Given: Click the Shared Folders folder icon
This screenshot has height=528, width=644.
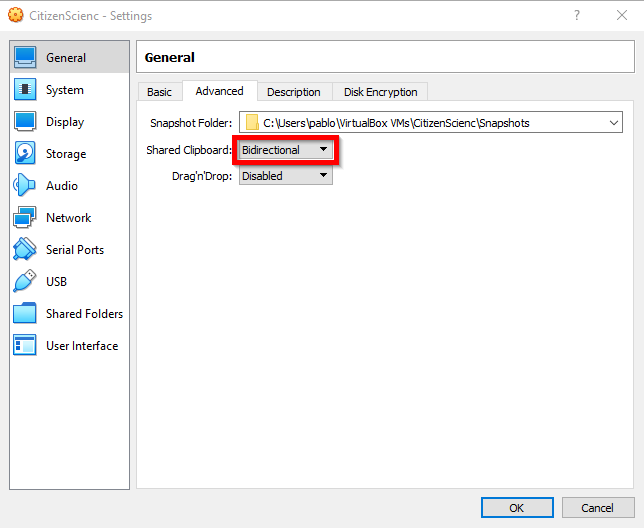Looking at the screenshot, I should click(25, 313).
